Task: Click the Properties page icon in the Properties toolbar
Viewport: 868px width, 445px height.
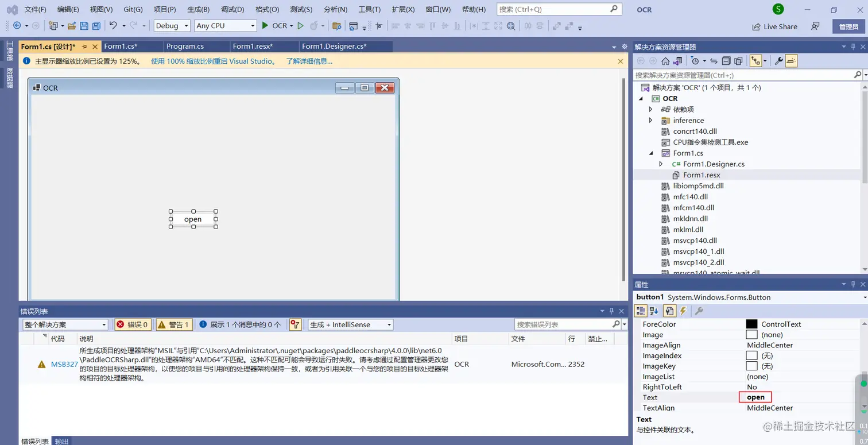Action: tap(669, 311)
